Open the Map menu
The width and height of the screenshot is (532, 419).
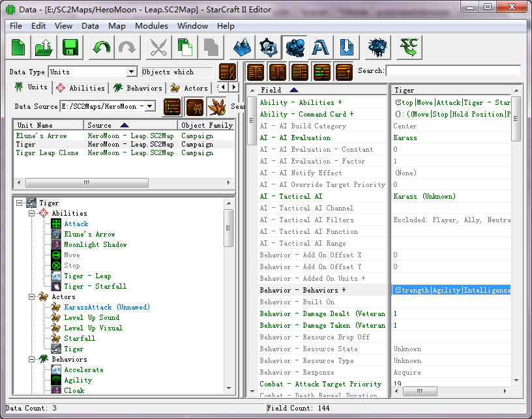click(x=117, y=26)
